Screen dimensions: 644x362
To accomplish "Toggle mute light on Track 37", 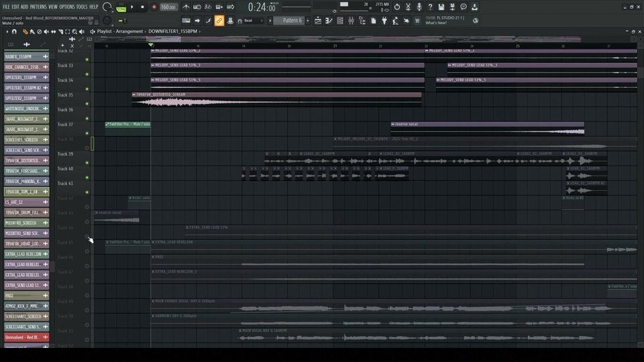I will tap(87, 133).
